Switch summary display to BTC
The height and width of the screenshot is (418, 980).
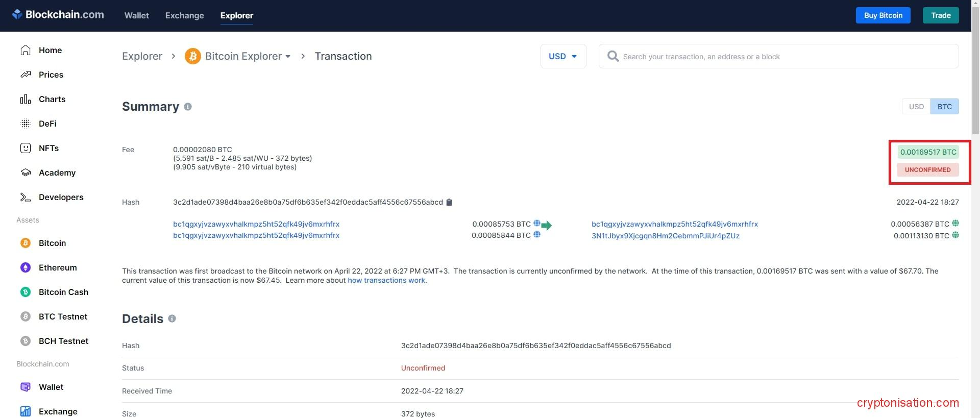point(944,107)
